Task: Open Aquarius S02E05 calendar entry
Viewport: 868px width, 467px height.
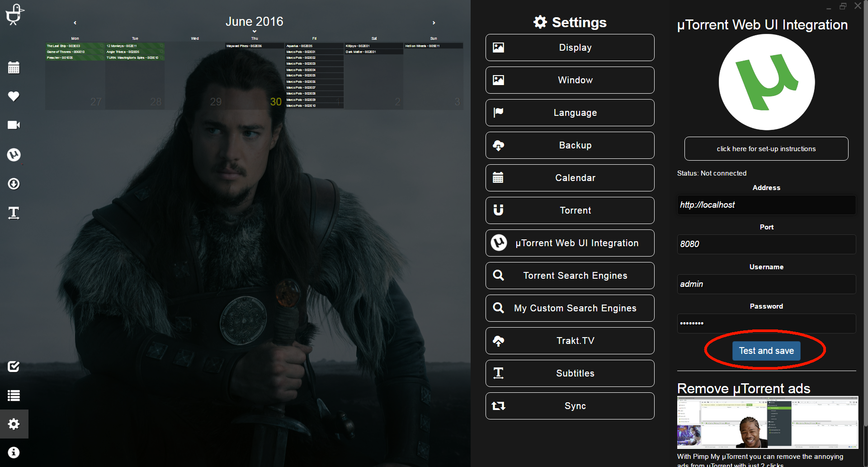Action: (x=314, y=46)
